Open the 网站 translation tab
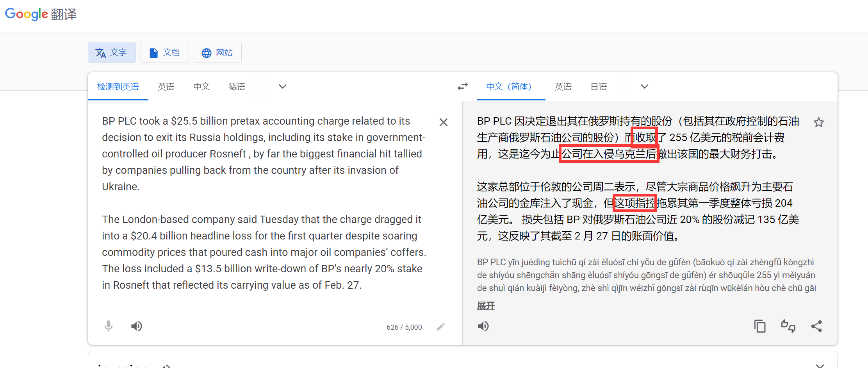868x368 pixels. point(217,52)
